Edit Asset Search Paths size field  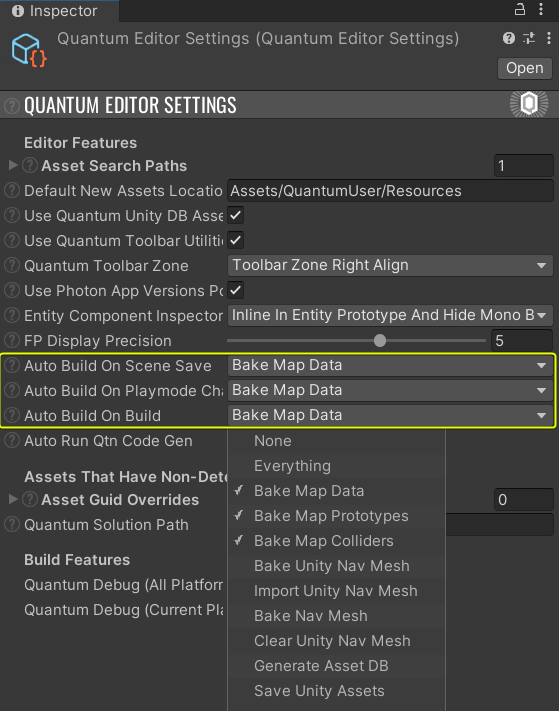[524, 166]
